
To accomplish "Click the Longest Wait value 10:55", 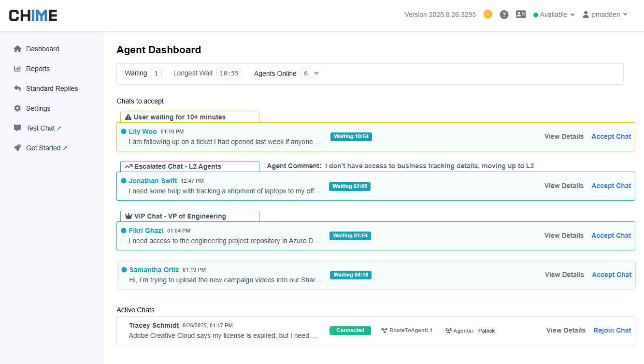I will point(229,73).
